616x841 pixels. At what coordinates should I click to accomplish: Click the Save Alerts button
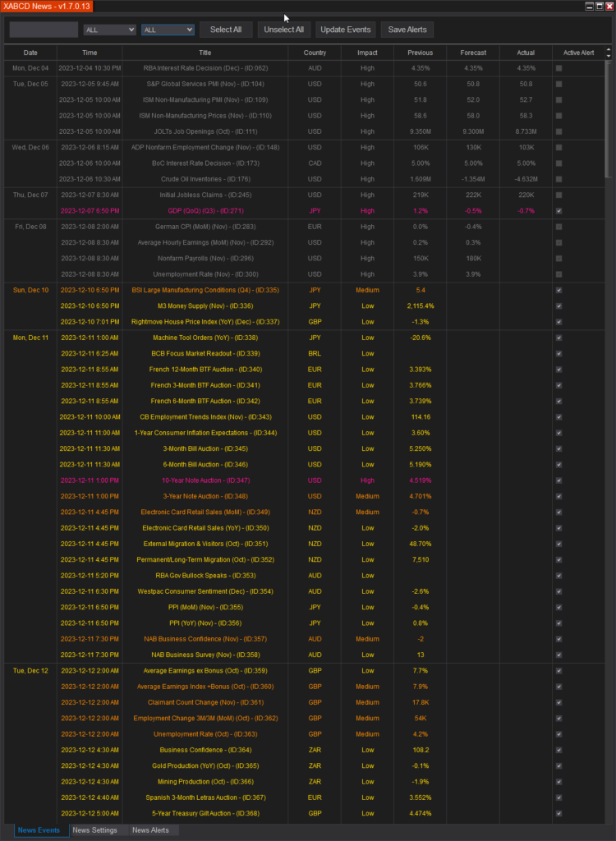click(407, 30)
